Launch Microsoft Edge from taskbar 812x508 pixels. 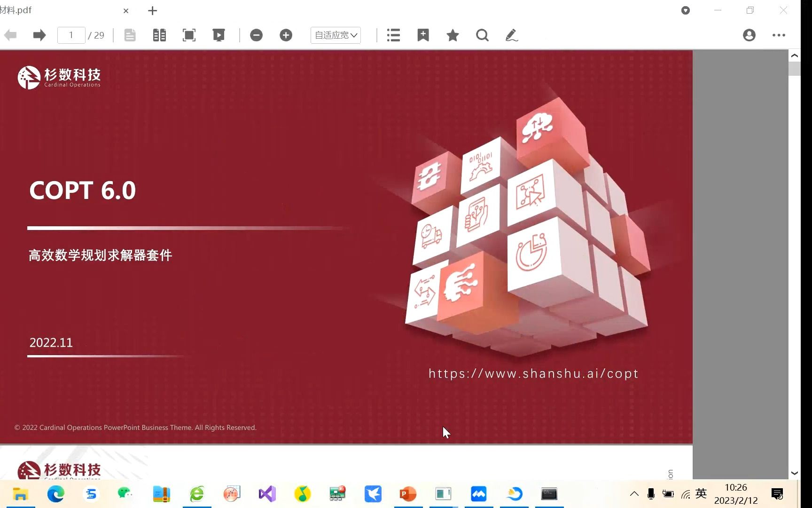pos(55,494)
